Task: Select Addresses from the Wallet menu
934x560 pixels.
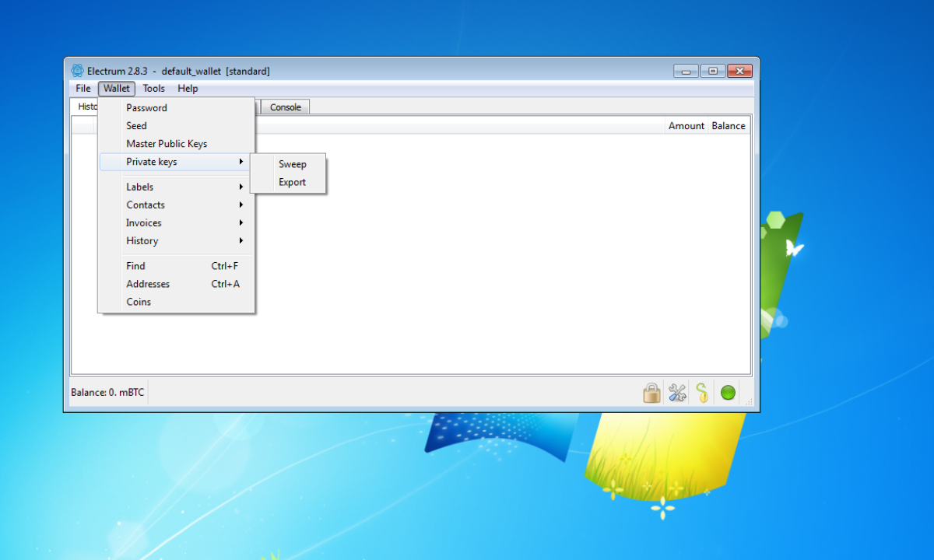Action: point(148,283)
